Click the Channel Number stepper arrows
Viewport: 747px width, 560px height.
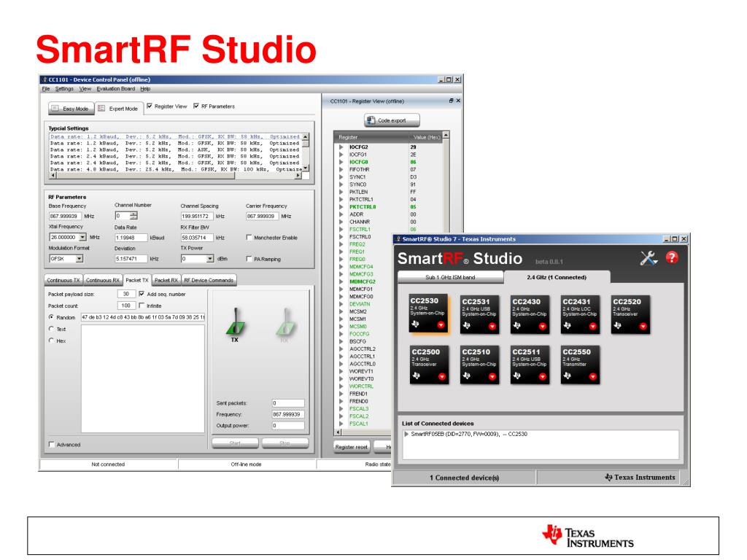tap(134, 216)
